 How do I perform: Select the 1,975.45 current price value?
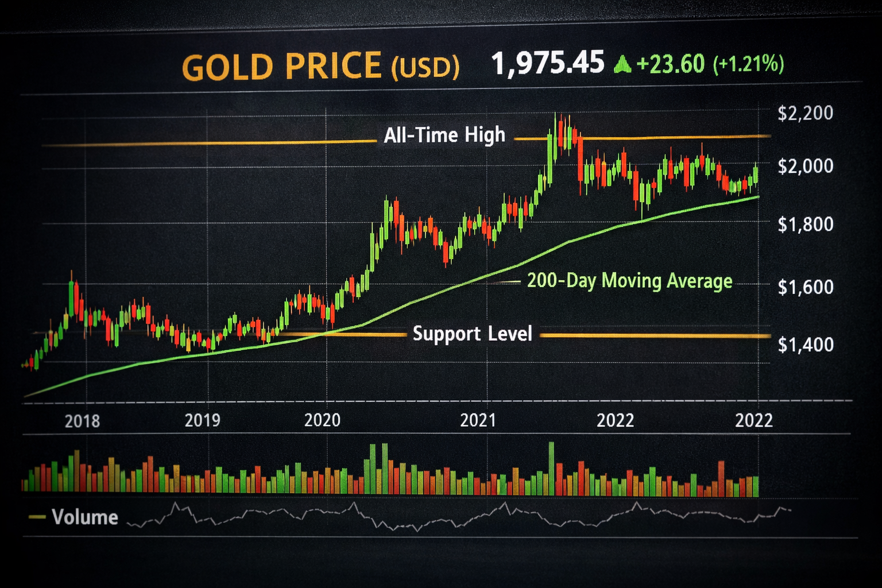coord(548,63)
